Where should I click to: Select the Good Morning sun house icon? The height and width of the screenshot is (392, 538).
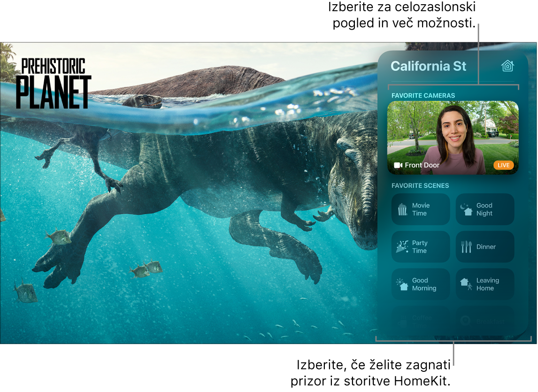402,284
